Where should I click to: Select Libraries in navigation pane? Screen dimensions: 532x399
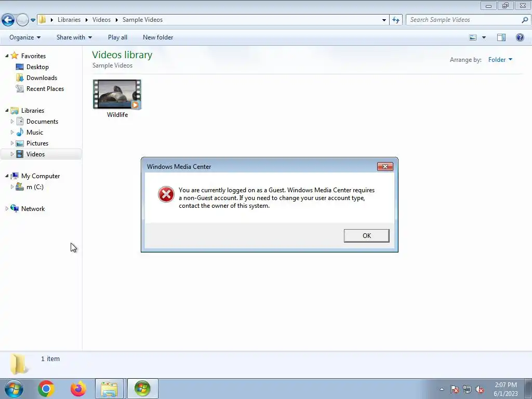tap(33, 111)
